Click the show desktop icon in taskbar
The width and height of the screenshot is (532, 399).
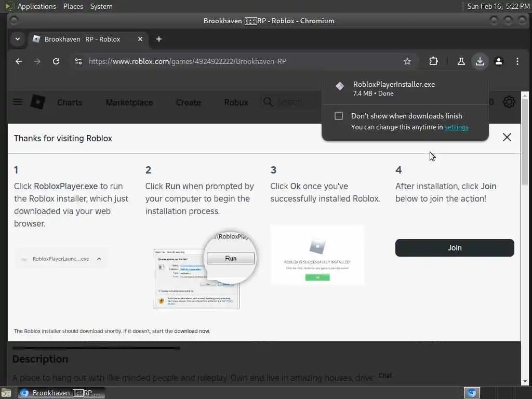click(6, 393)
